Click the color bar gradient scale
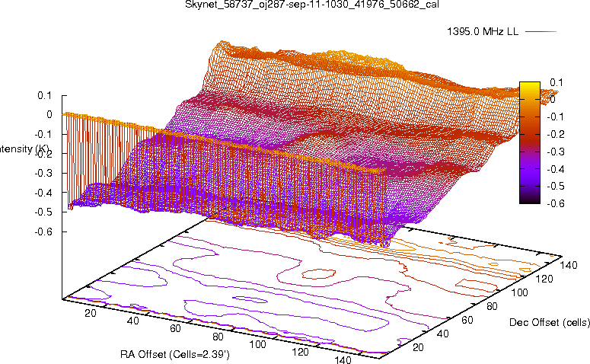The width and height of the screenshot is (590, 364). click(529, 142)
